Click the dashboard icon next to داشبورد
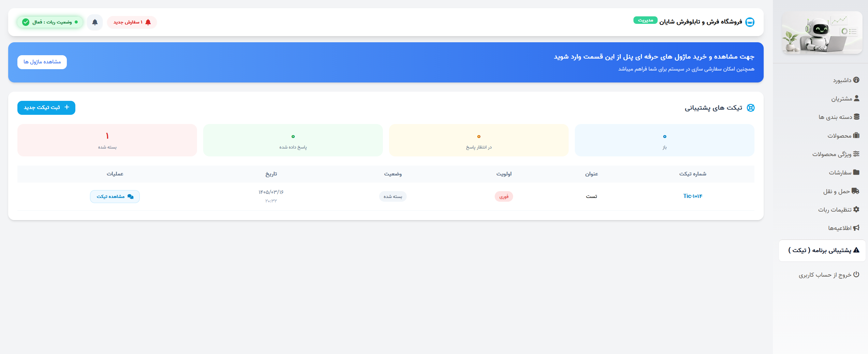This screenshot has width=868, height=354. [x=856, y=80]
